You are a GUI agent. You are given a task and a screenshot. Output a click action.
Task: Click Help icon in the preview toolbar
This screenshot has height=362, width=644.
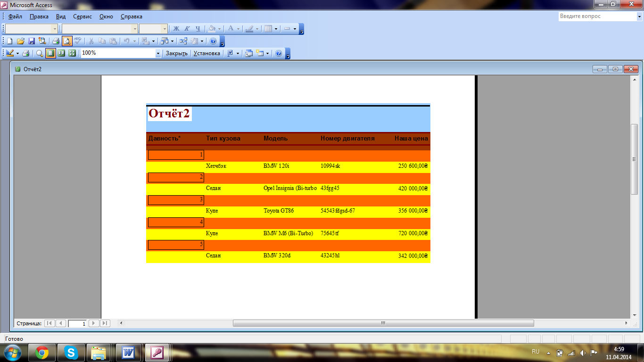point(279,53)
